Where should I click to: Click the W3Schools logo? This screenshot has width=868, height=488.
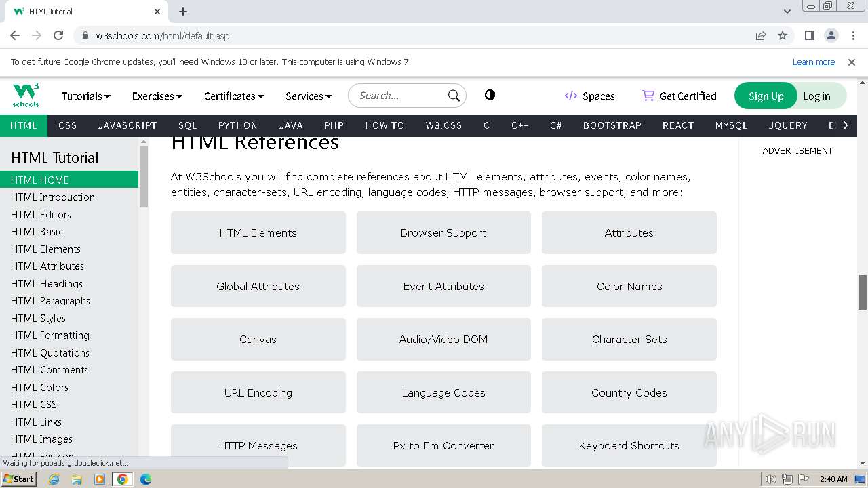(26, 96)
